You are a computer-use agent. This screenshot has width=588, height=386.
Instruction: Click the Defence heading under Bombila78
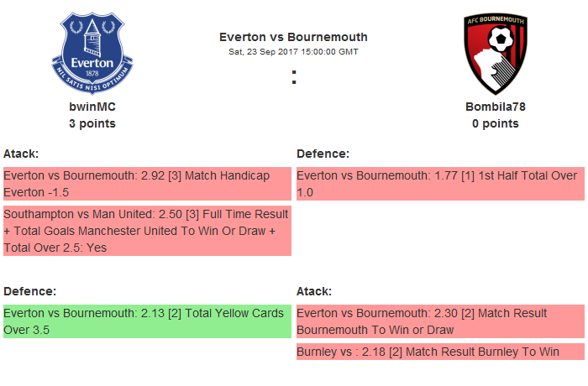tap(323, 154)
